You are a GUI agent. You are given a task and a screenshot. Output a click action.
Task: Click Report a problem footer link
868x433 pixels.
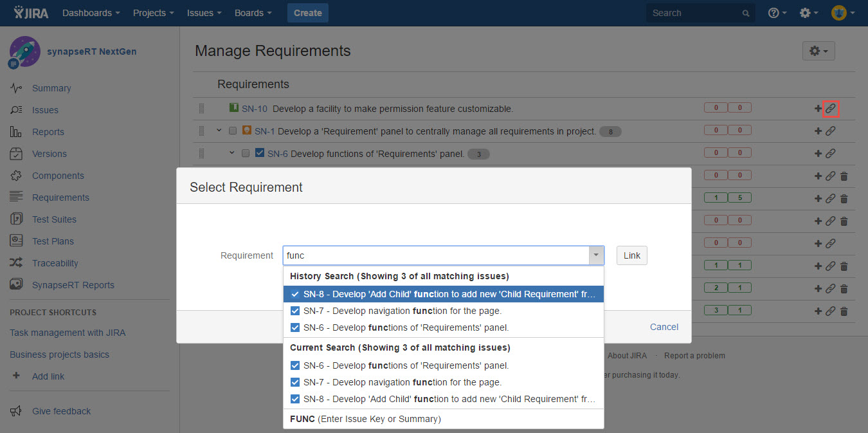click(694, 356)
